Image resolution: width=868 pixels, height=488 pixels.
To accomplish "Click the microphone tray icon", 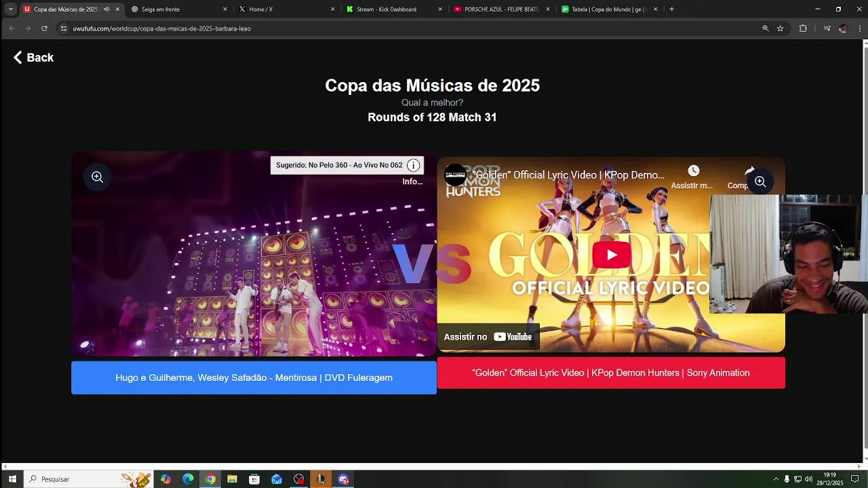I will tap(787, 479).
